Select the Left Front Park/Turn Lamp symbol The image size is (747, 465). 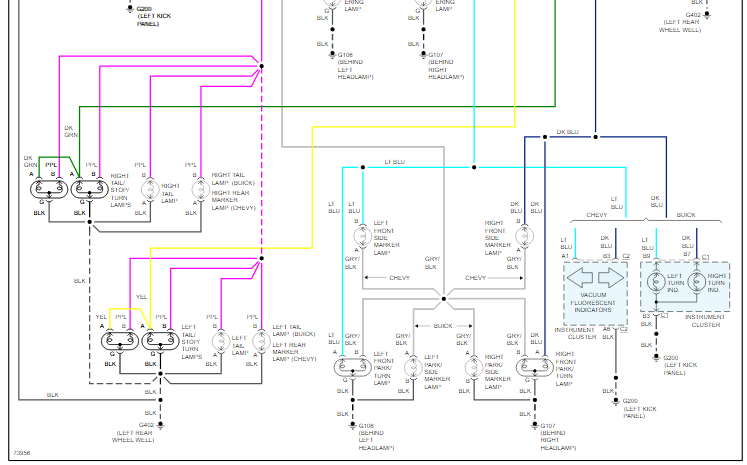click(x=353, y=367)
